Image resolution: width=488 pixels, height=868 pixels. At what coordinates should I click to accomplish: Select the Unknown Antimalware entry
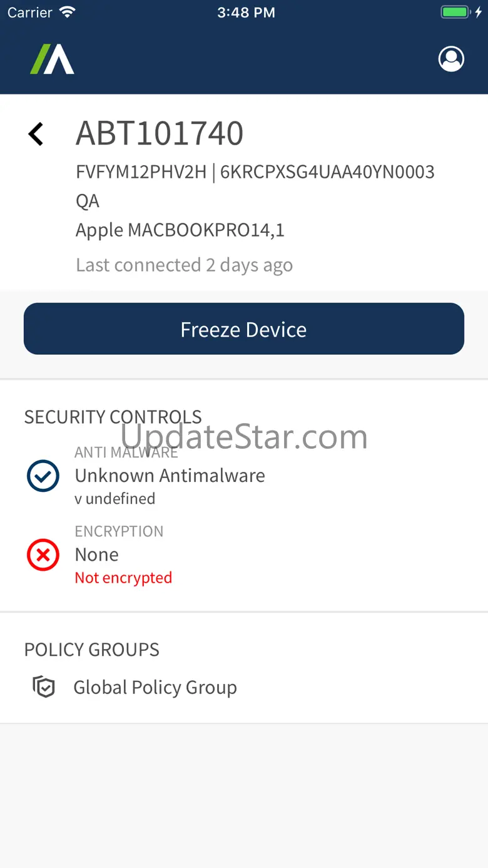[x=170, y=476]
